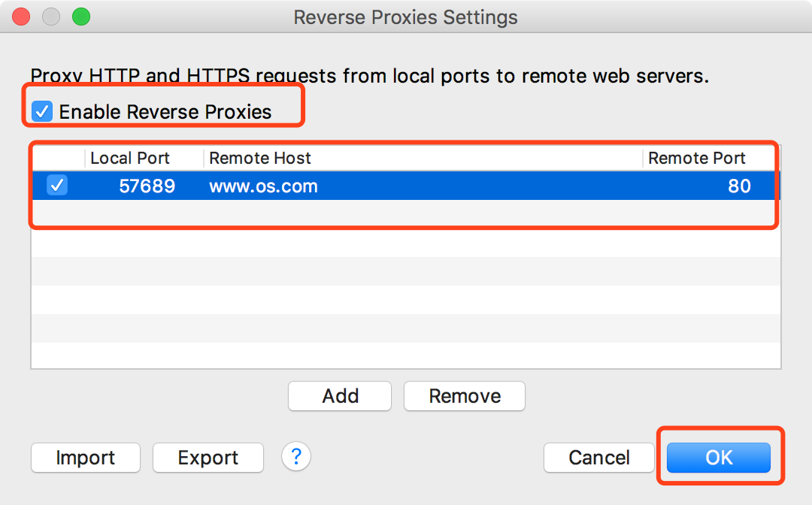Click the Reverse Proxies Settings title bar
812x505 pixels.
point(405,17)
